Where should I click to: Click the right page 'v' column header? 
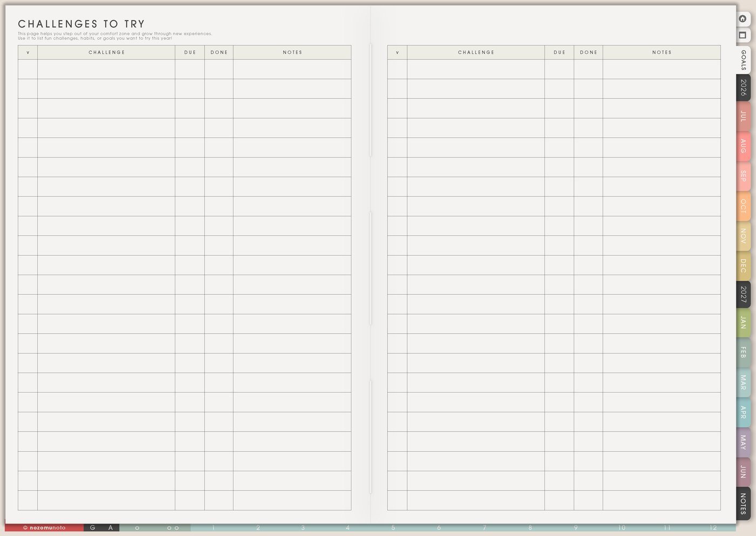point(397,52)
